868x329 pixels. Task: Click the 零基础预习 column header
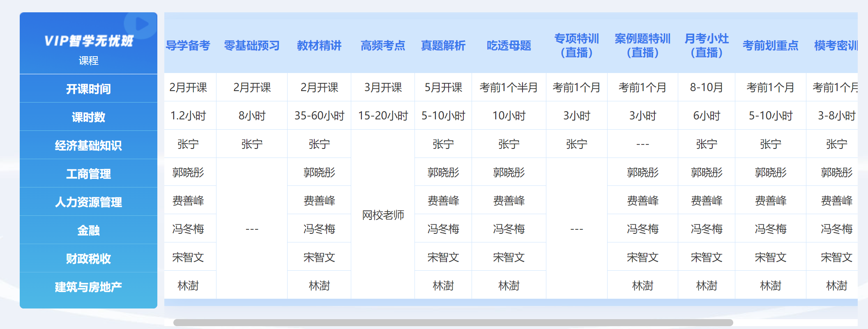click(252, 46)
